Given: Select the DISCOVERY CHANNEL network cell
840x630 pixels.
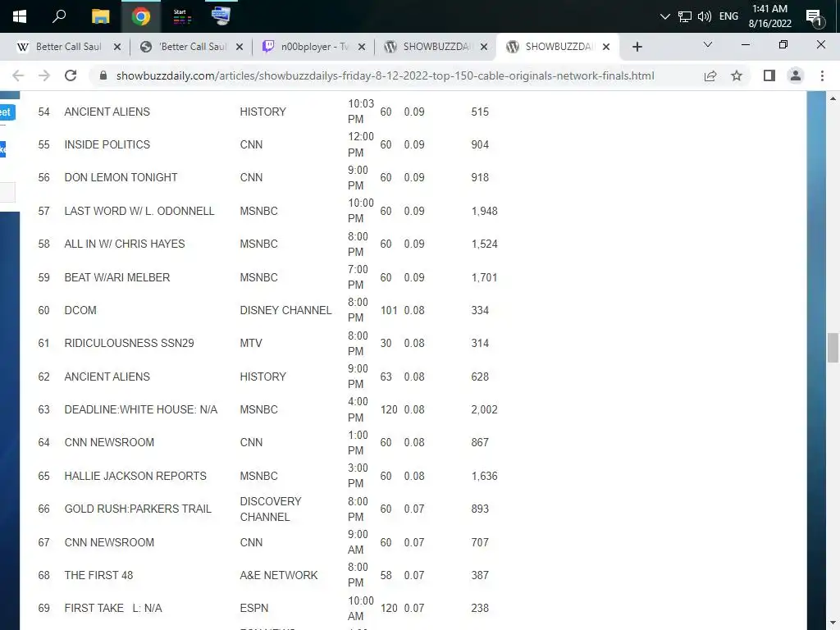Looking at the screenshot, I should click(271, 509).
